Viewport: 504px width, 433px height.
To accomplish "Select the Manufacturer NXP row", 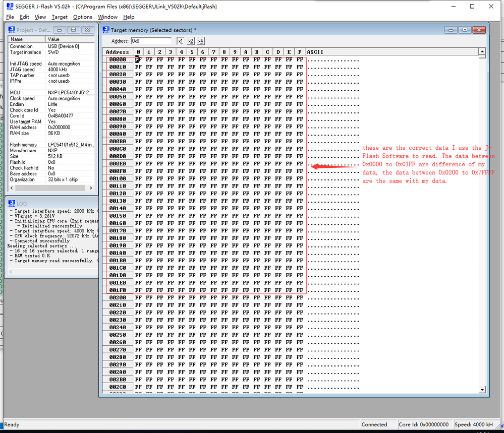I will (51, 151).
